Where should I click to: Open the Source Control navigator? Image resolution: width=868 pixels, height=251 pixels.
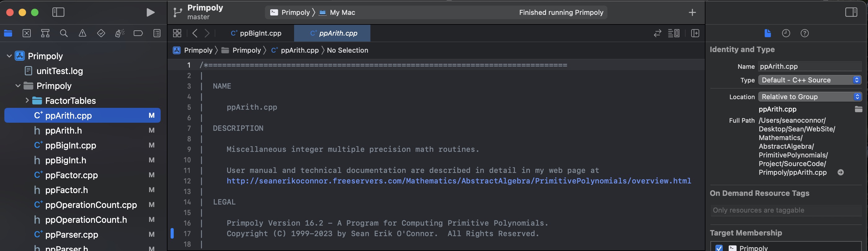click(27, 33)
